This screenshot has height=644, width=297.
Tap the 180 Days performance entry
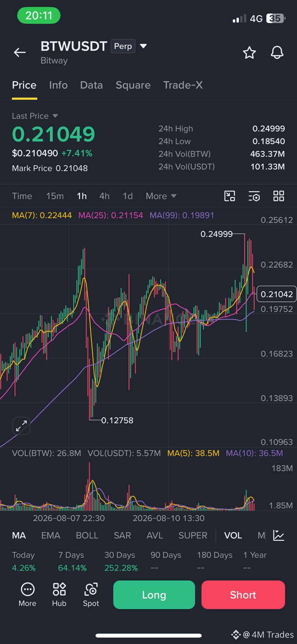pos(214,561)
